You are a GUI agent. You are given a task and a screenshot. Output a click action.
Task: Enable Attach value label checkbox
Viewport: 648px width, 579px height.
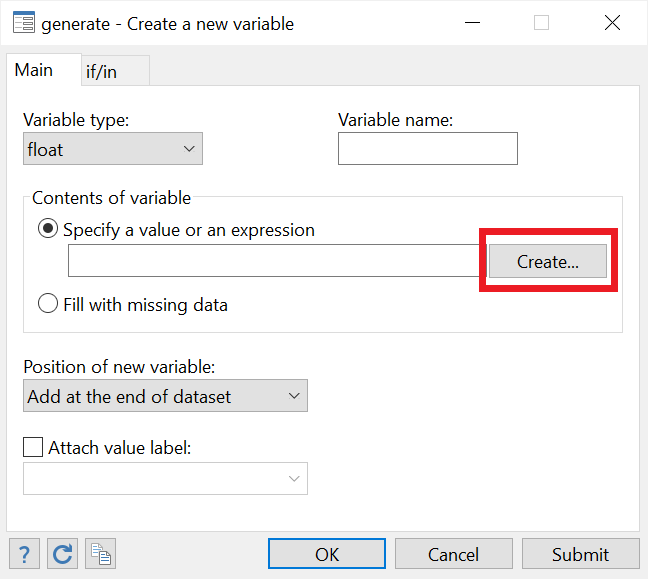click(33, 447)
